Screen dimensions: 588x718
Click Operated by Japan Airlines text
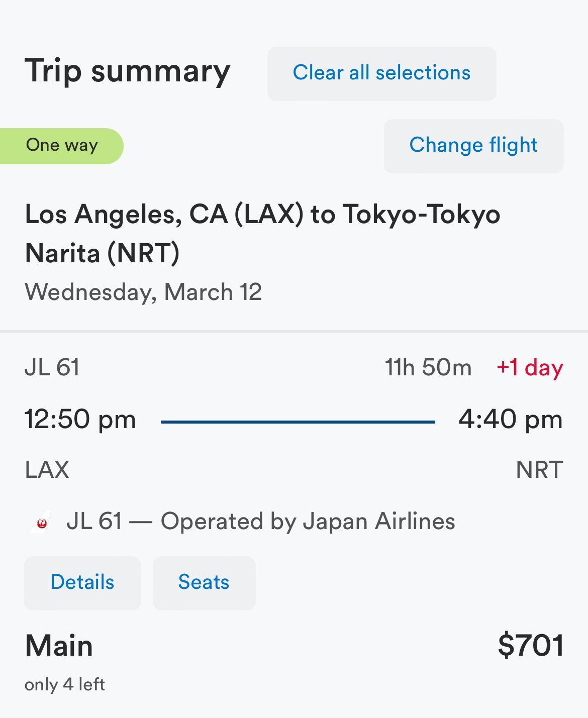point(308,521)
